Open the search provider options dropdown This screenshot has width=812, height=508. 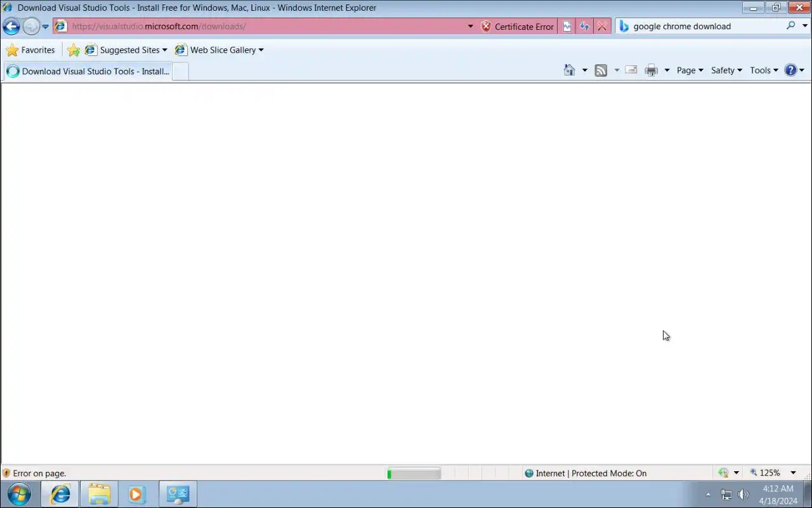coord(805,27)
